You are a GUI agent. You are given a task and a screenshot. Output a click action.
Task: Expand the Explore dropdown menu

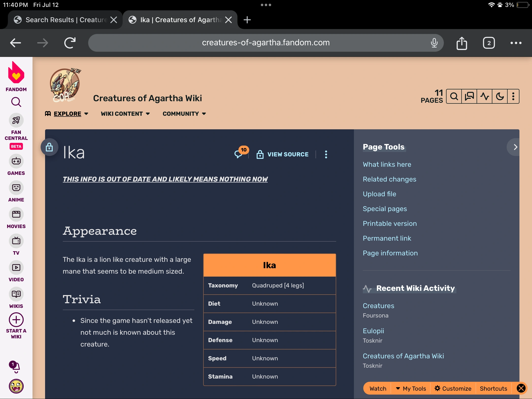[x=67, y=114]
